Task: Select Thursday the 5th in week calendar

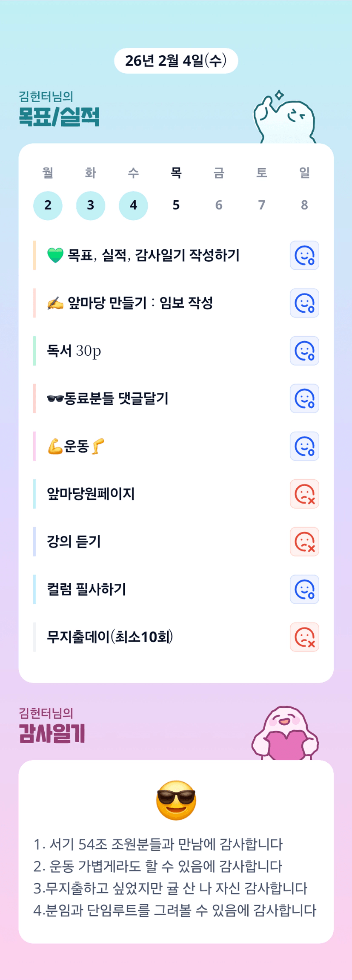Action: click(176, 205)
